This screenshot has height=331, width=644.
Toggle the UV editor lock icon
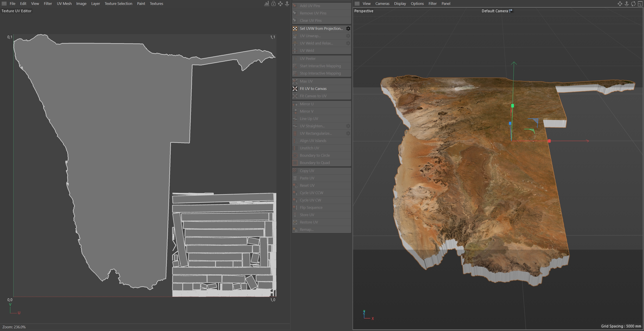point(273,4)
